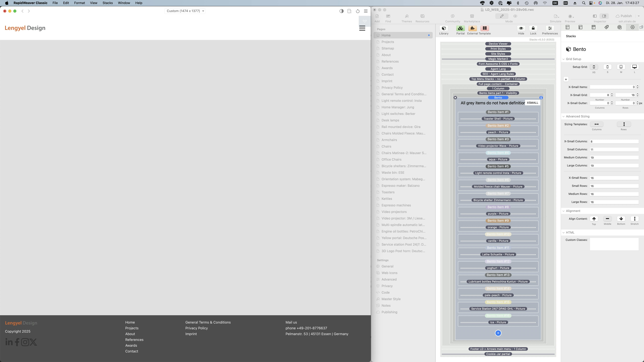Image resolution: width=644 pixels, height=362 pixels.
Task: Open the preview size Custom dropdown
Action: pyautogui.click(x=185, y=11)
